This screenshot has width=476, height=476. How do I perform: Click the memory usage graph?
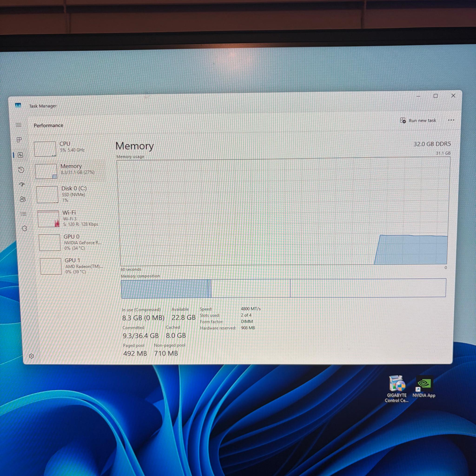(284, 212)
